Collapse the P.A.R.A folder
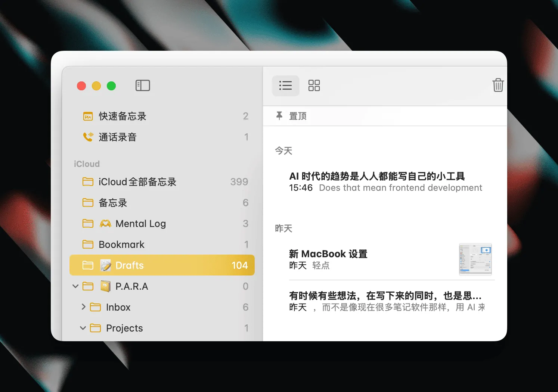 (x=75, y=286)
